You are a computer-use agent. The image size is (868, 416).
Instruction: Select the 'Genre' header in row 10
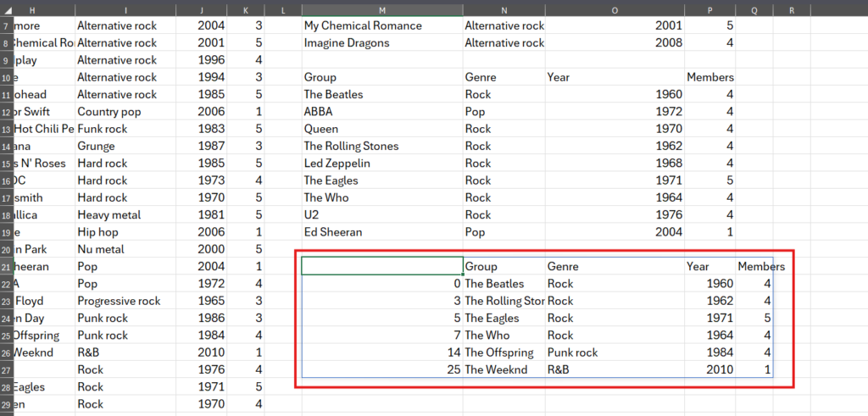[504, 77]
